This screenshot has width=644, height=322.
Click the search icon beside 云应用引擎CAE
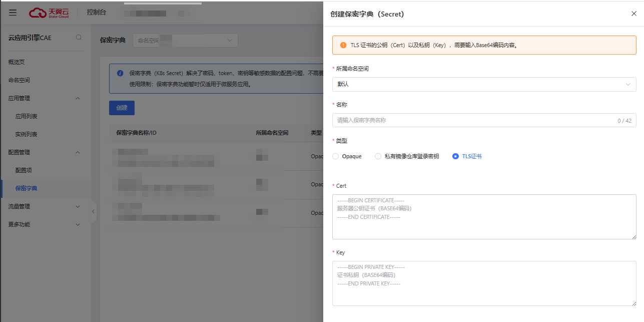coord(79,38)
